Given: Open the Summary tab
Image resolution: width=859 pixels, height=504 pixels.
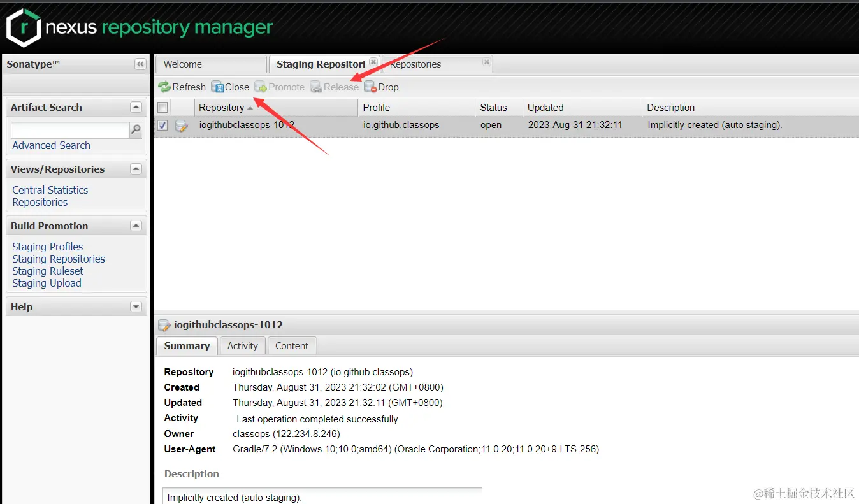Looking at the screenshot, I should pyautogui.click(x=187, y=346).
